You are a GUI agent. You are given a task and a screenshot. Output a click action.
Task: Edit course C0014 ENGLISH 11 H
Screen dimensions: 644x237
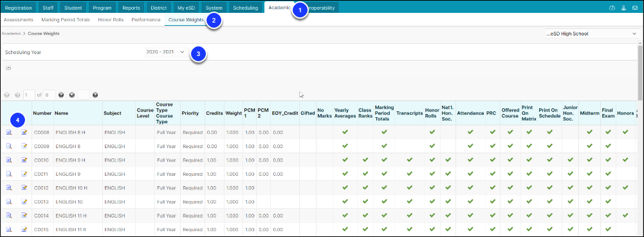click(24, 215)
